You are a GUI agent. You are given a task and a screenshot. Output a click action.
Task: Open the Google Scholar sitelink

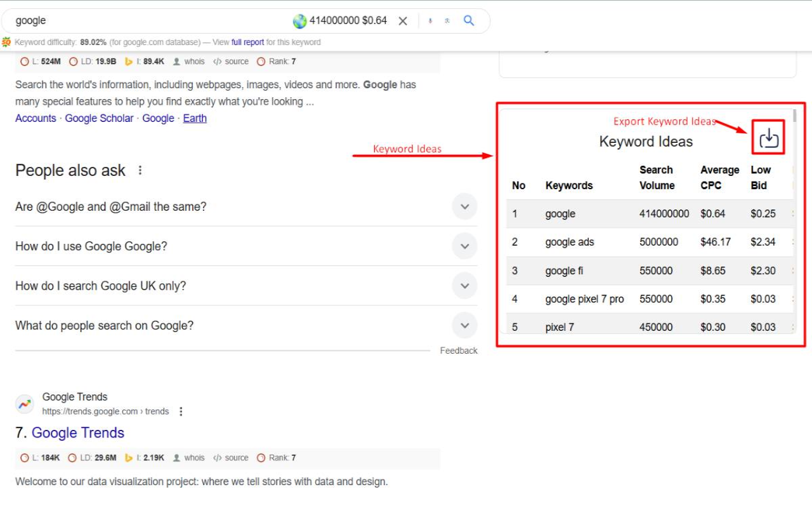click(99, 118)
